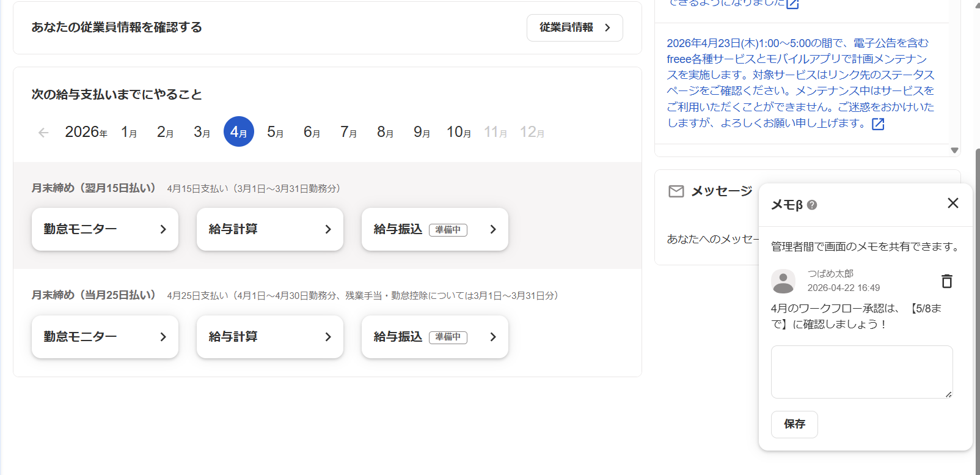
Task: Delete つばめ太郎's memo with trash icon
Action: (947, 281)
